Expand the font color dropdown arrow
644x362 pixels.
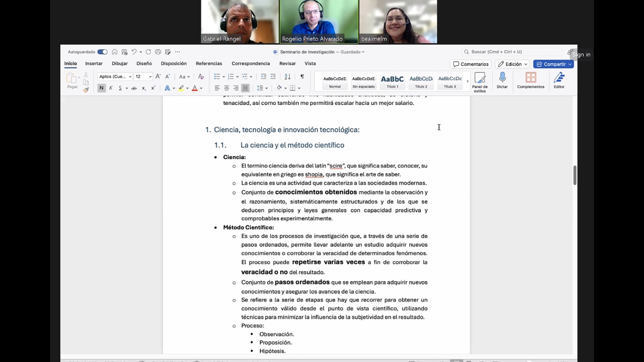[201, 88]
